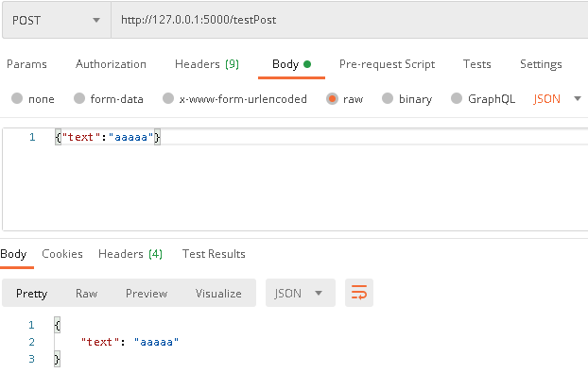
Task: Click into the request body editor line 1
Action: click(x=322, y=138)
